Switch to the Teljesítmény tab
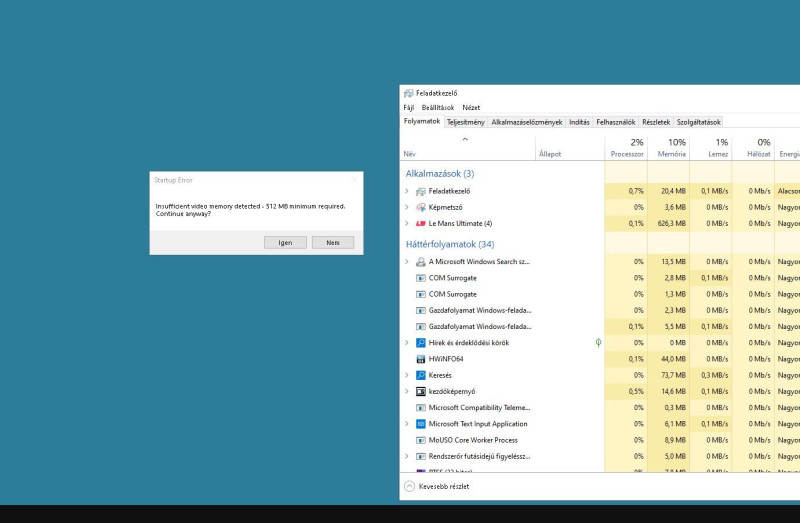 tap(465, 122)
